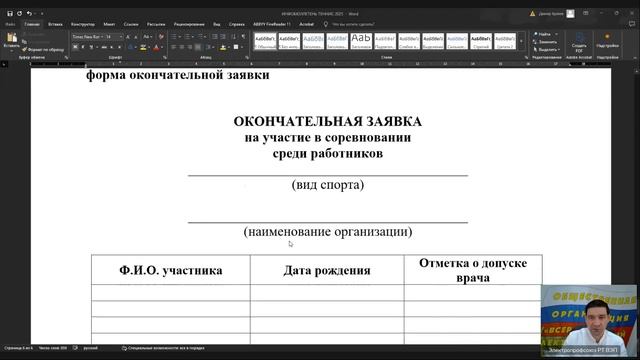The height and width of the screenshot is (360, 640).
Task: Open the font size combo box
Action: click(114, 37)
